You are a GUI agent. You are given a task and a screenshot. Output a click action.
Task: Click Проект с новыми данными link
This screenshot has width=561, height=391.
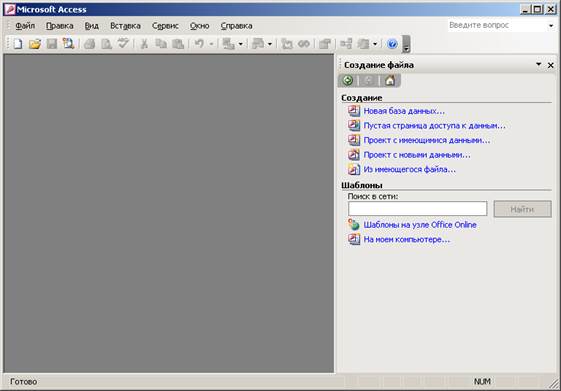tap(417, 155)
